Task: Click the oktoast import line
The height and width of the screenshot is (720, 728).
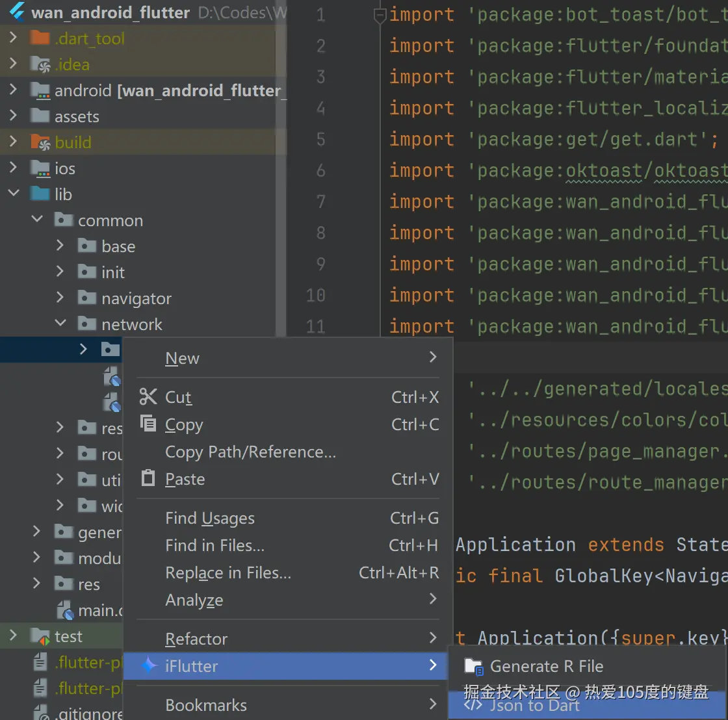Action: coord(558,170)
